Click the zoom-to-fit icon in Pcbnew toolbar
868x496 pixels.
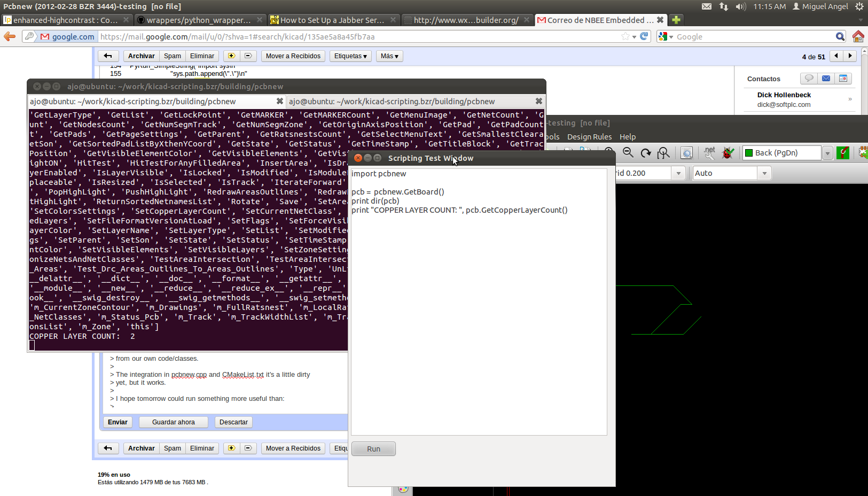point(663,153)
